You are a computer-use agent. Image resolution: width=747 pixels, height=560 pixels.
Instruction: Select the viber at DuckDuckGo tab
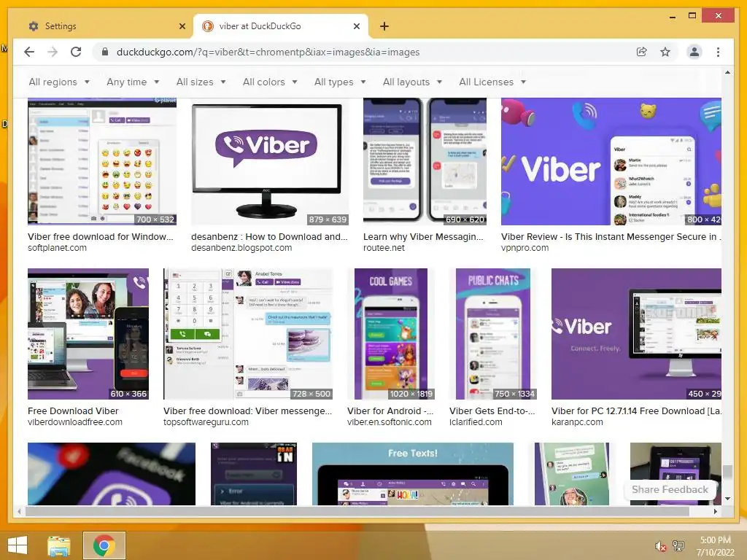281,26
